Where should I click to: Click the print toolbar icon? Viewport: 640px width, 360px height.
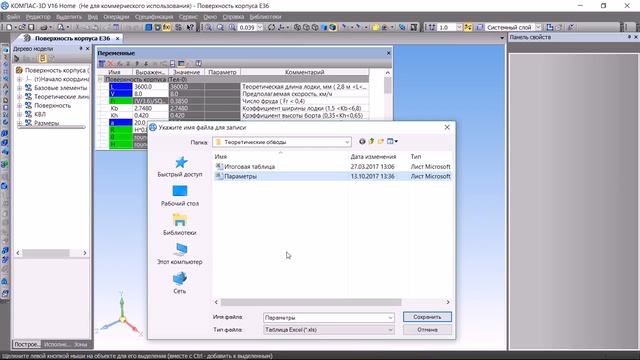[43, 27]
